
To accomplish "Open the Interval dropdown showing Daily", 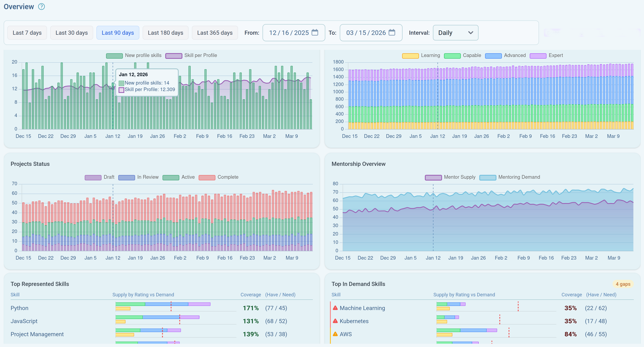I will point(455,32).
